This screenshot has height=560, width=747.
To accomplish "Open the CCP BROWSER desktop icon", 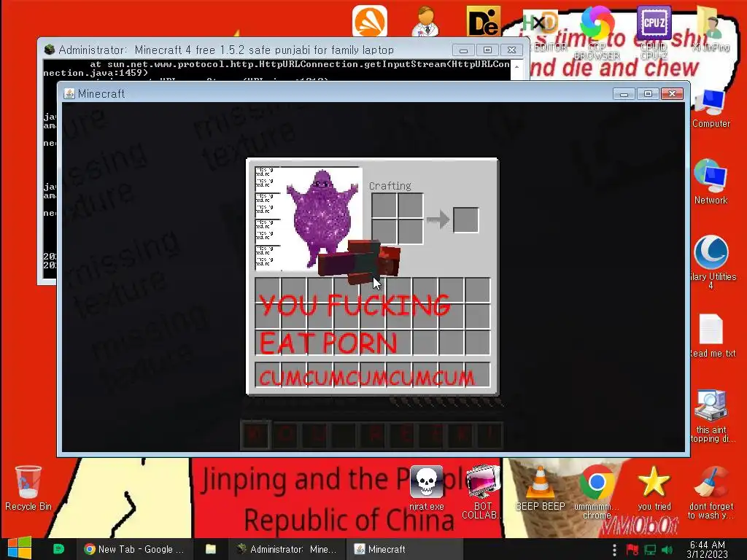I will tap(597, 31).
